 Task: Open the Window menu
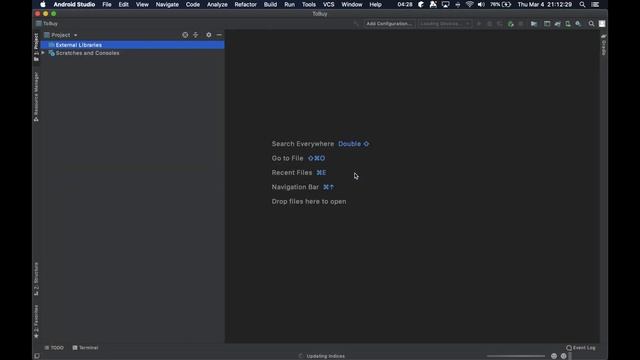[x=352, y=4]
